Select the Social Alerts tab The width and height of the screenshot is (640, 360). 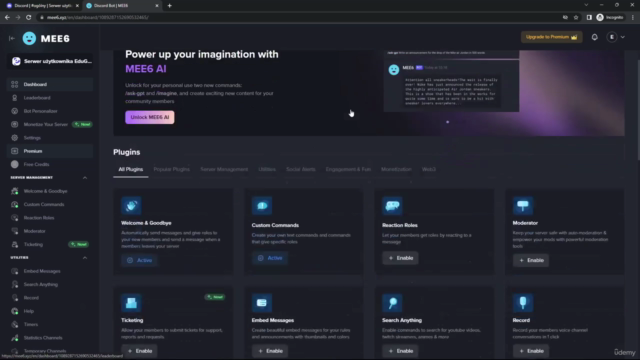(301, 169)
